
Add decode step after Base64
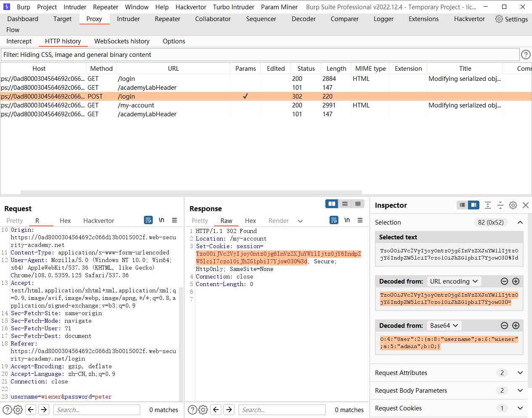click(x=516, y=325)
